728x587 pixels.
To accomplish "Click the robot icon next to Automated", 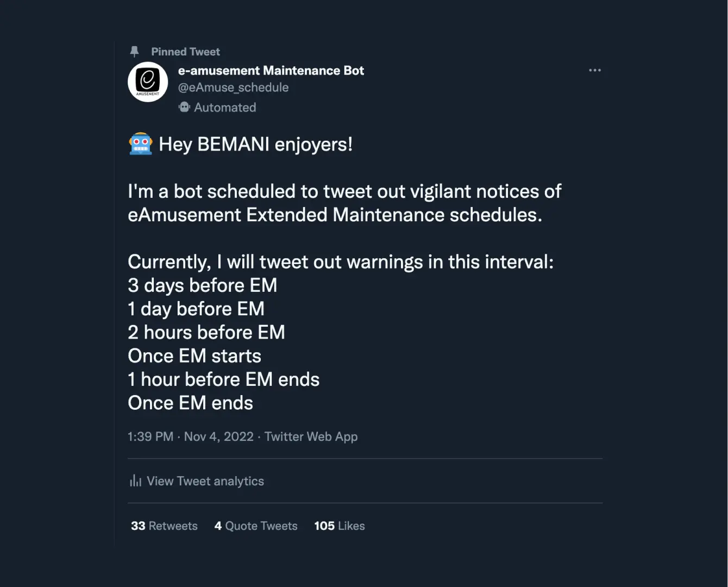I will click(184, 107).
